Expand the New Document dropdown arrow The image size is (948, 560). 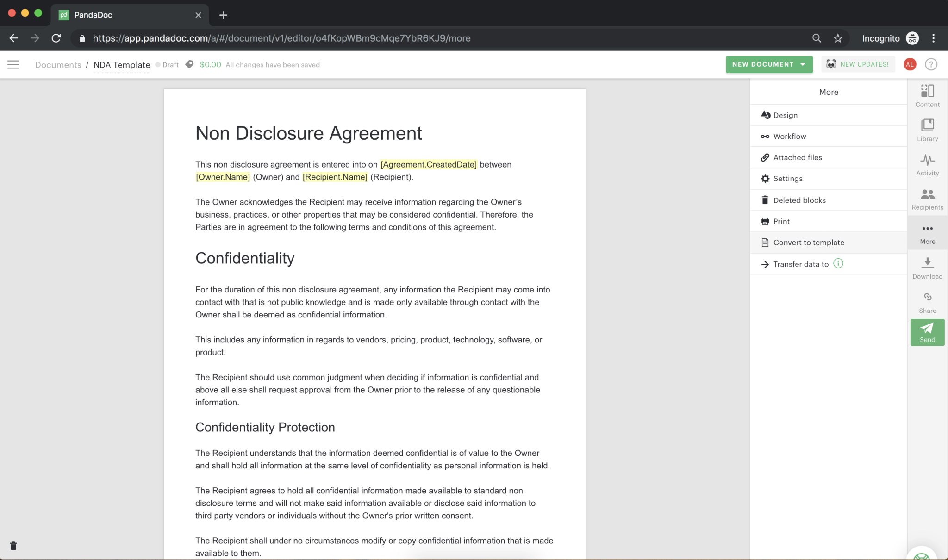(x=803, y=64)
